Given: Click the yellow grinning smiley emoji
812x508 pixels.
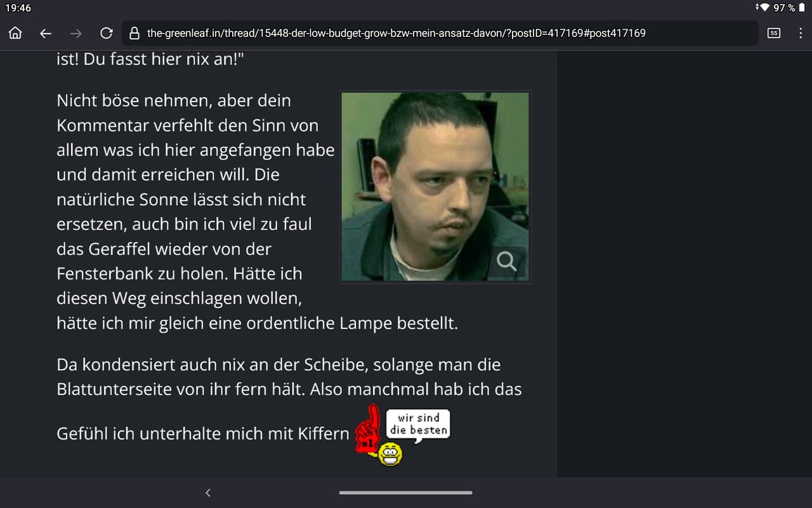Looking at the screenshot, I should [390, 454].
